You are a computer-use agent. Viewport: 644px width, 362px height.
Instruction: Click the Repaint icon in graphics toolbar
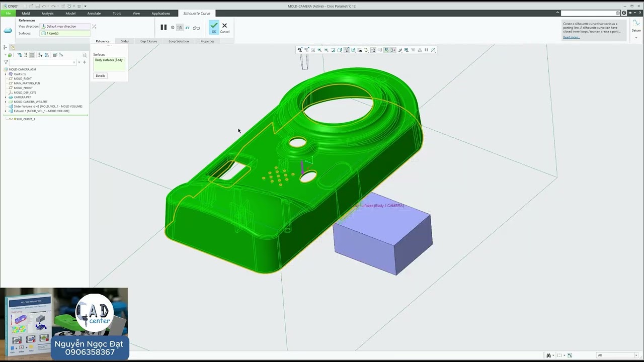333,50
